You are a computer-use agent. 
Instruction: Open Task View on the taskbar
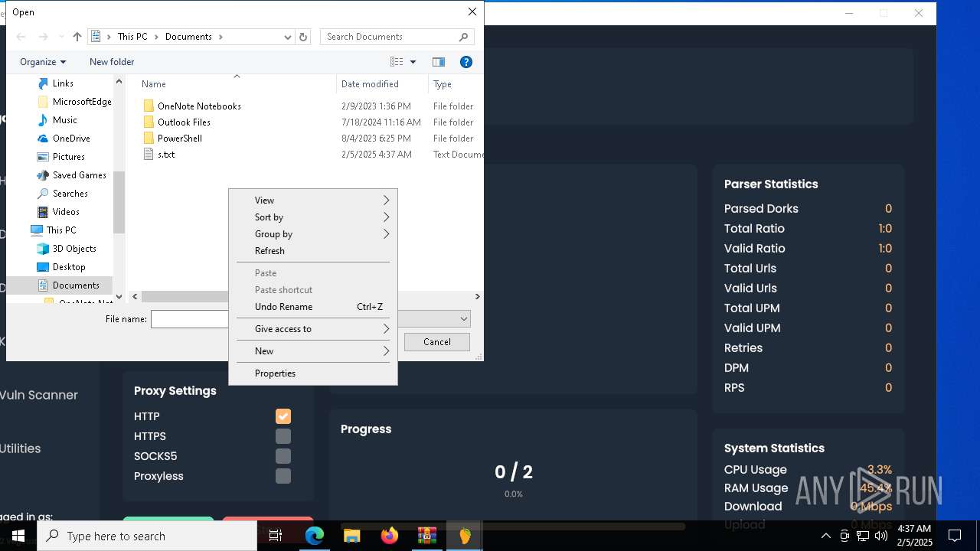click(276, 536)
